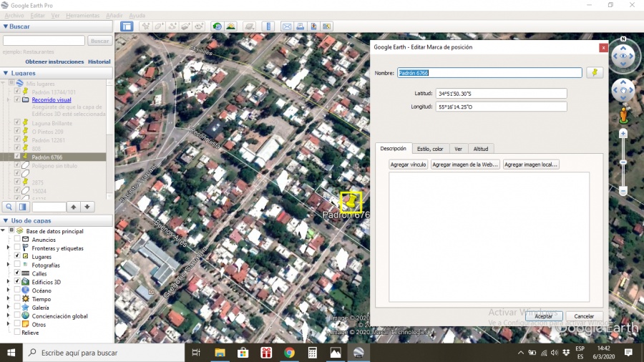Expand the Galería layer node
The image size is (644, 362).
(x=8, y=307)
